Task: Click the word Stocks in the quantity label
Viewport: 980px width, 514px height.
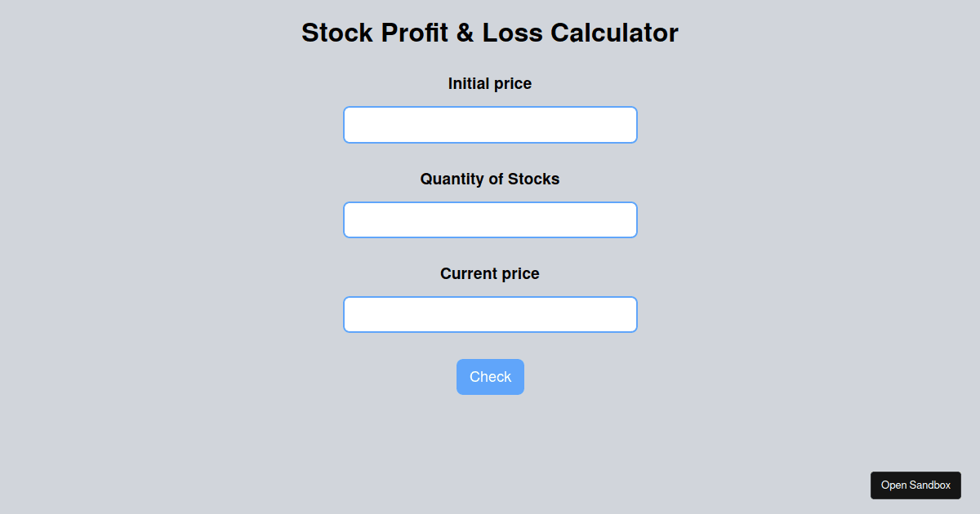Action: pyautogui.click(x=533, y=179)
